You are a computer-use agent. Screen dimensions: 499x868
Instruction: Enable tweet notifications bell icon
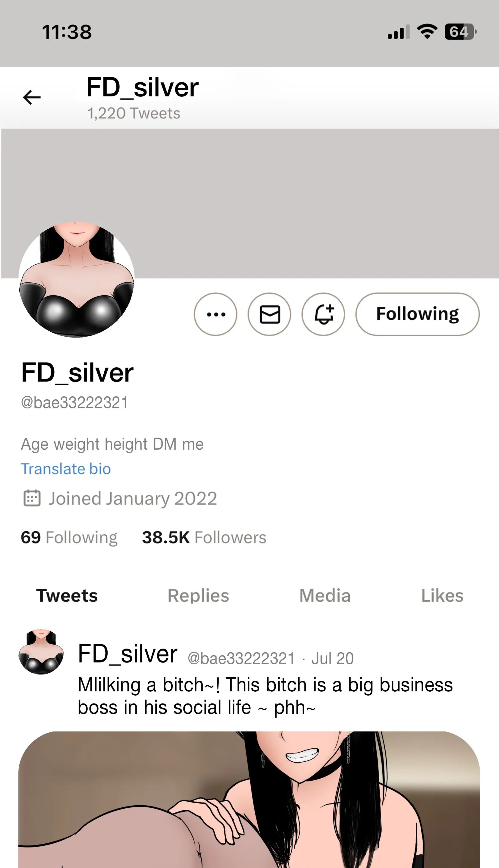point(324,314)
